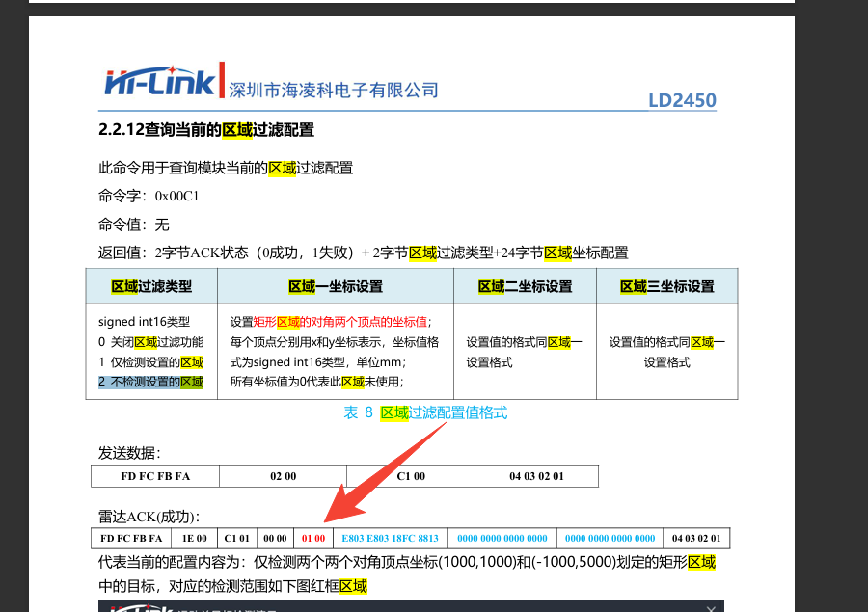Click the red 01 00 cell in ACK row
Screen dimensions: 868x612
(313, 538)
